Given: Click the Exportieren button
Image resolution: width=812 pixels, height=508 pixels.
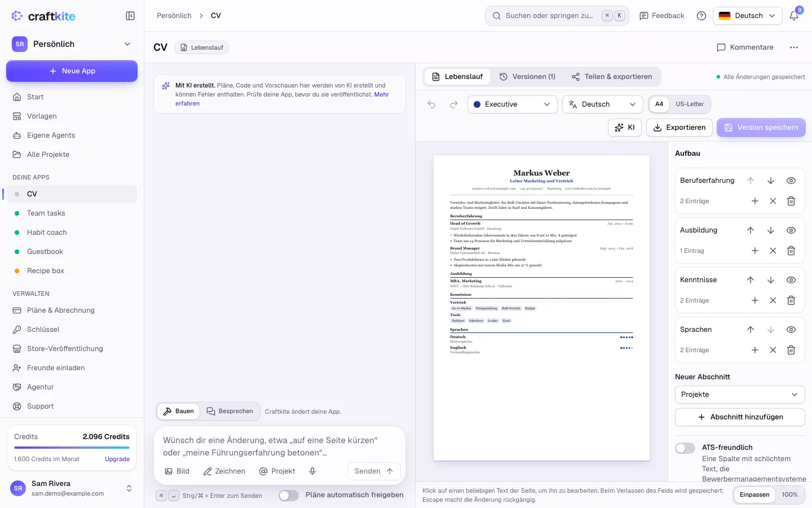Looking at the screenshot, I should pyautogui.click(x=679, y=128).
